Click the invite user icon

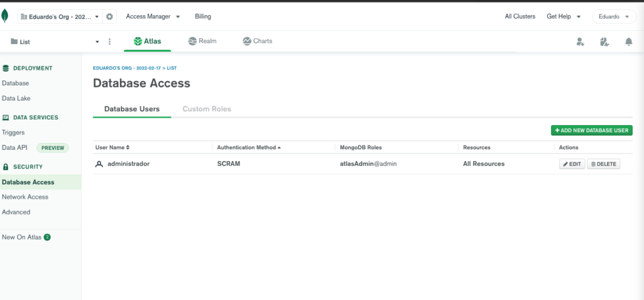click(580, 42)
